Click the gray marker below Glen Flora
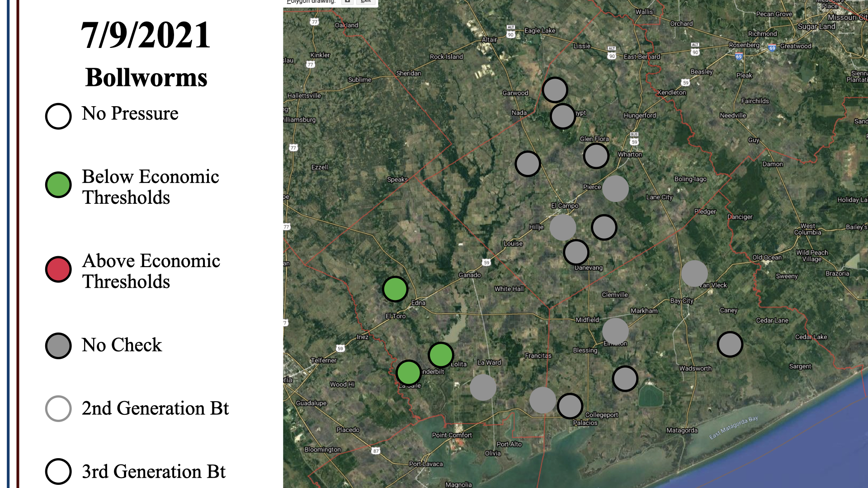The height and width of the screenshot is (488, 868). point(596,156)
